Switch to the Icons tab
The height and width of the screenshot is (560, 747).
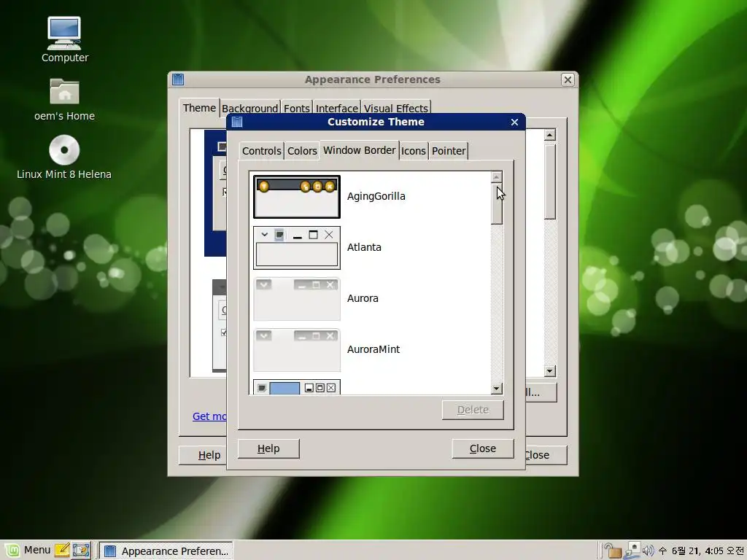(x=413, y=151)
